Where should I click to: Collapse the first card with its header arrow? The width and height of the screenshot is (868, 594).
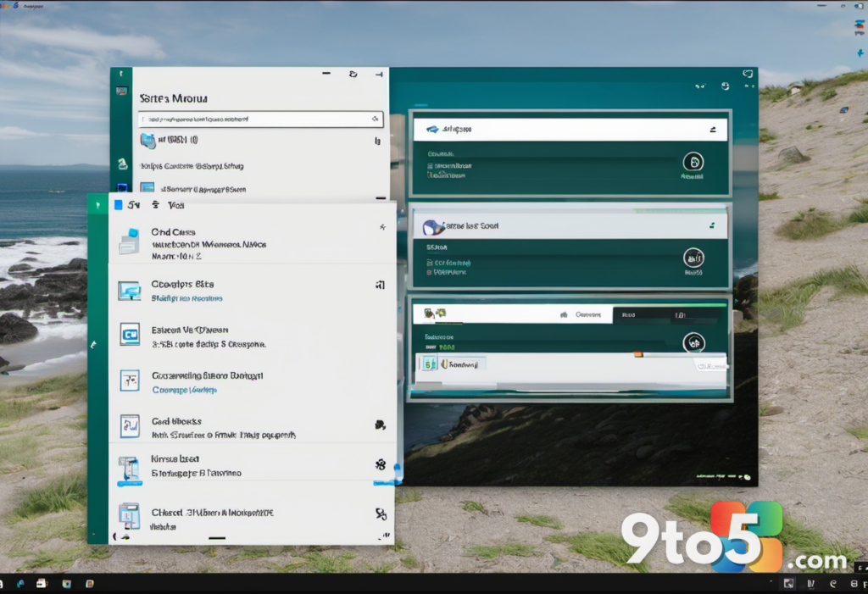713,130
